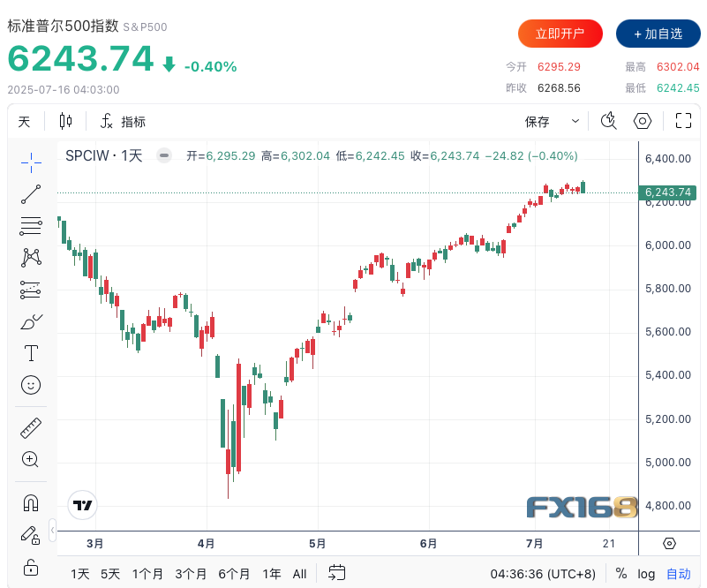Open the 天 interval dropdown
The height and width of the screenshot is (588, 707).
point(24,122)
